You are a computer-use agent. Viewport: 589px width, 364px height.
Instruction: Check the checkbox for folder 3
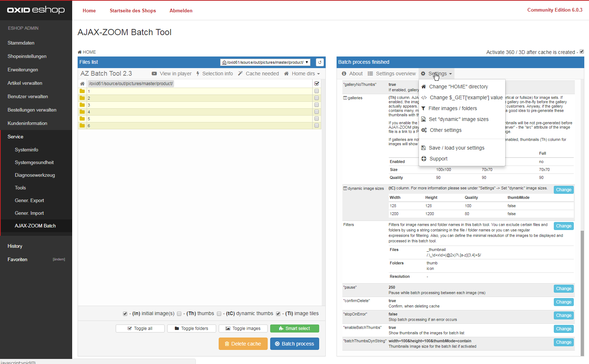click(317, 105)
